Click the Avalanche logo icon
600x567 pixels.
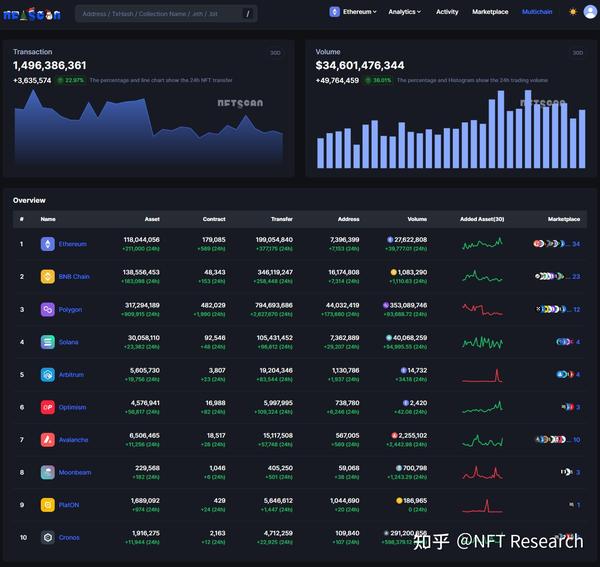pos(48,440)
